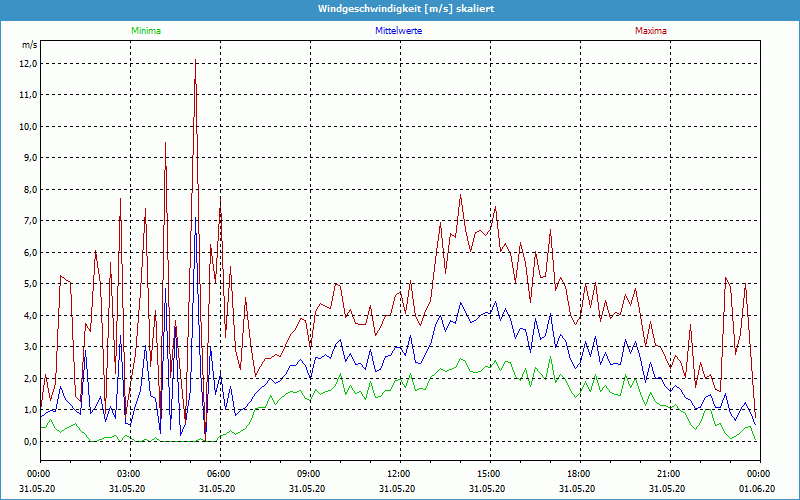Screen dimensions: 800x500
Task: Click the '00:00' time label dated 31.05.20
Action: click(x=39, y=474)
